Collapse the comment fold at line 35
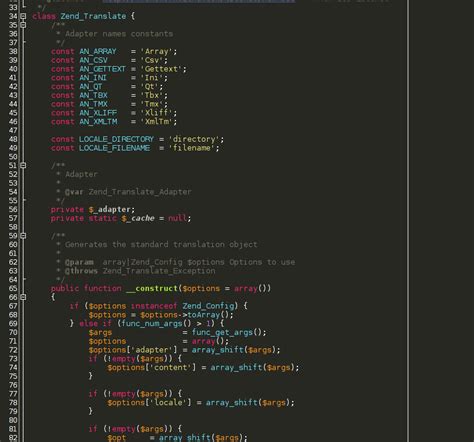The image size is (474, 442). [23, 25]
